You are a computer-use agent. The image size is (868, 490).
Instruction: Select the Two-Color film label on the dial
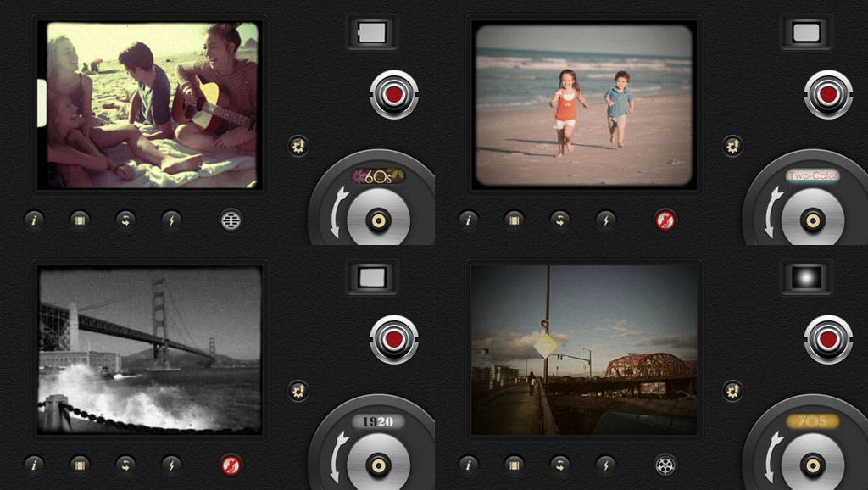812,176
